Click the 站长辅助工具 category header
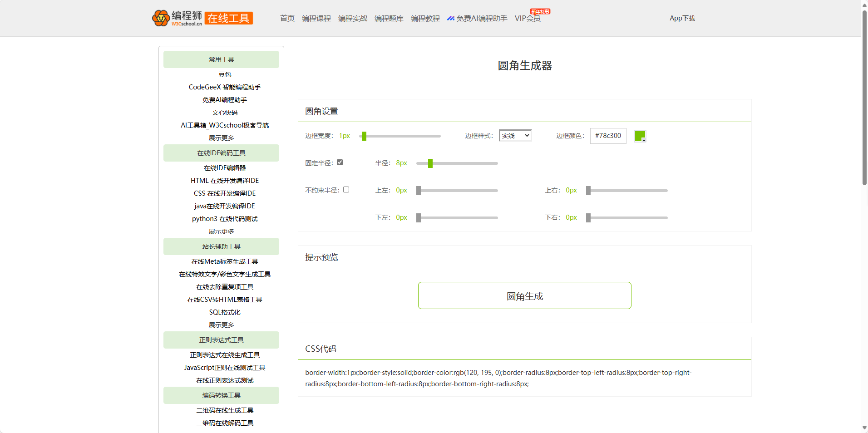Screen dimensions: 868x433 click(x=221, y=246)
